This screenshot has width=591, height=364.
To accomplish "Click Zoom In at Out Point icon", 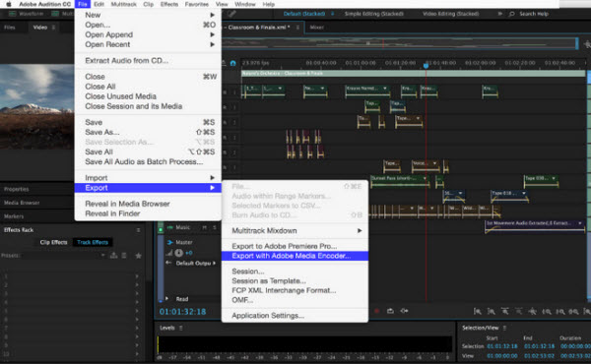I will click(560, 311).
